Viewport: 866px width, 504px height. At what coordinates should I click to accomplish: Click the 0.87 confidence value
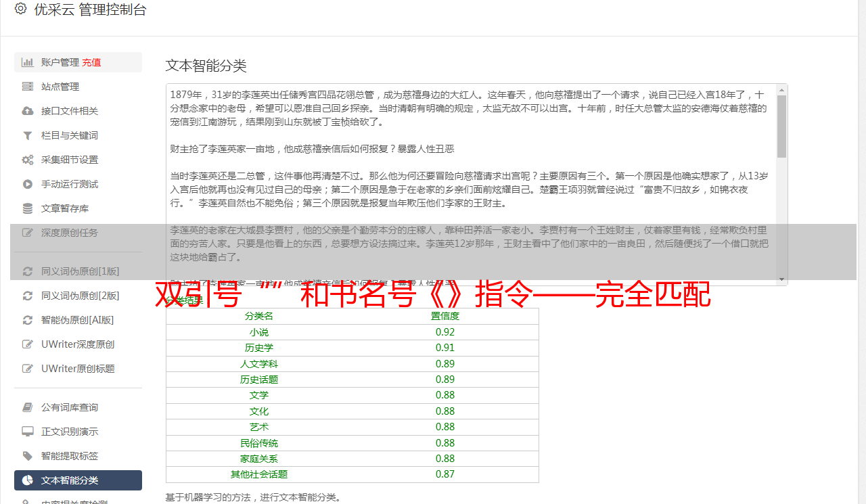coord(445,474)
